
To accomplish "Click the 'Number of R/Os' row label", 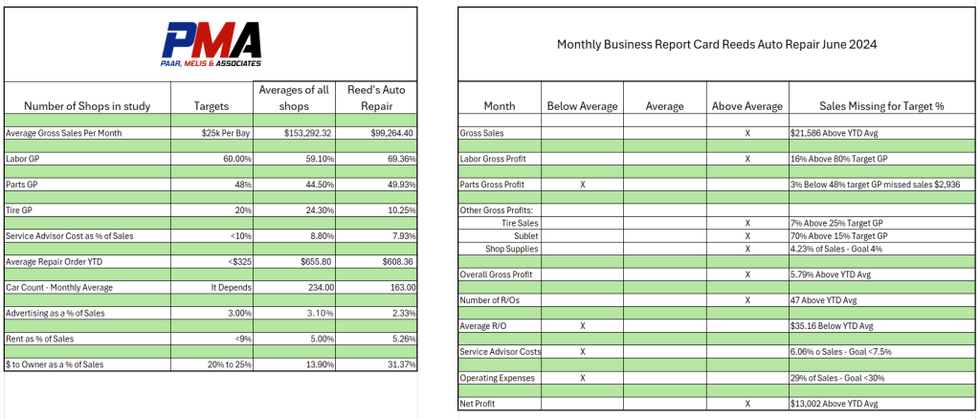I will point(488,300).
